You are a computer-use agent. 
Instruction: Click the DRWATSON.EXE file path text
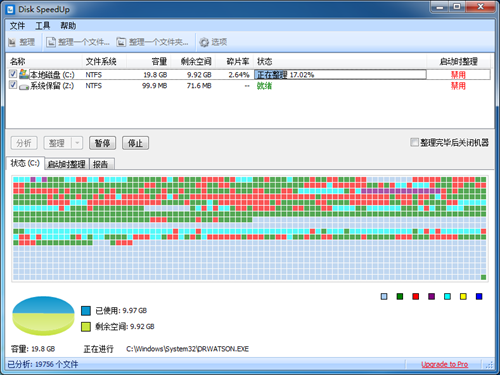coord(187,349)
